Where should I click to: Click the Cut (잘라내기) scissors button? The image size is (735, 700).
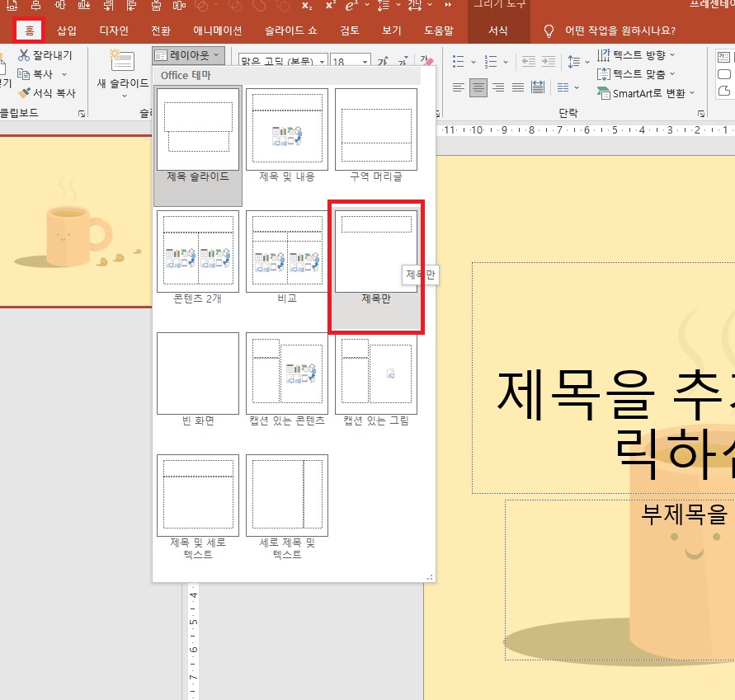(x=45, y=55)
